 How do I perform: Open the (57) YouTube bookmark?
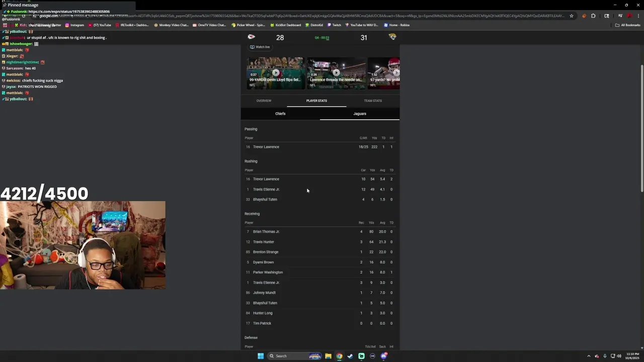pyautogui.click(x=100, y=25)
